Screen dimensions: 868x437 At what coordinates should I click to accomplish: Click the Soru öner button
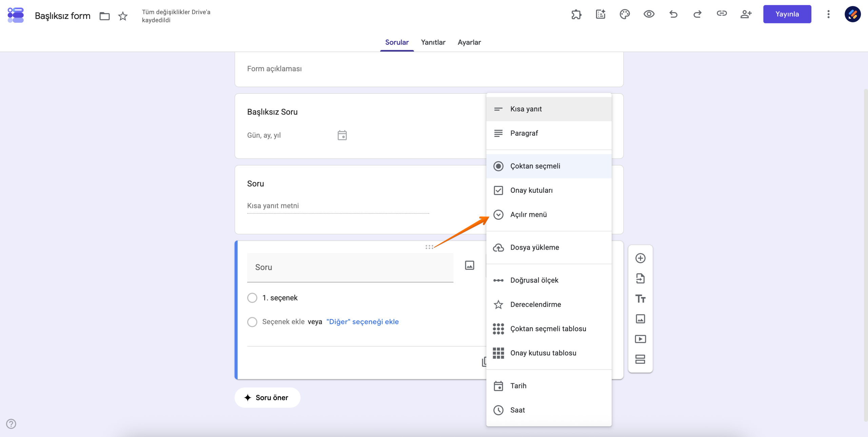267,397
